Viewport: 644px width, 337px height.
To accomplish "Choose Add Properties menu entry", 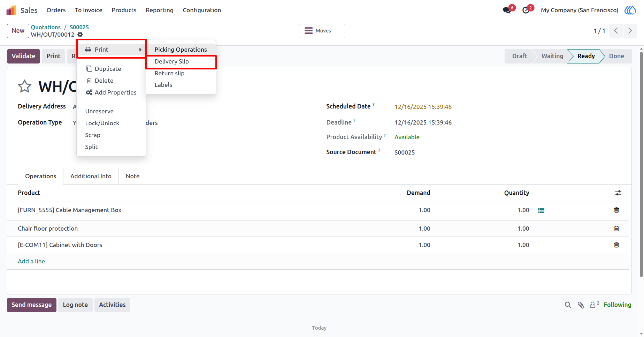I will tap(111, 92).
